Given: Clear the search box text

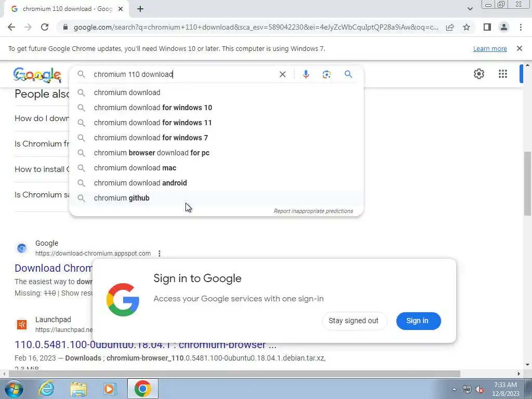Looking at the screenshot, I should 282,74.
